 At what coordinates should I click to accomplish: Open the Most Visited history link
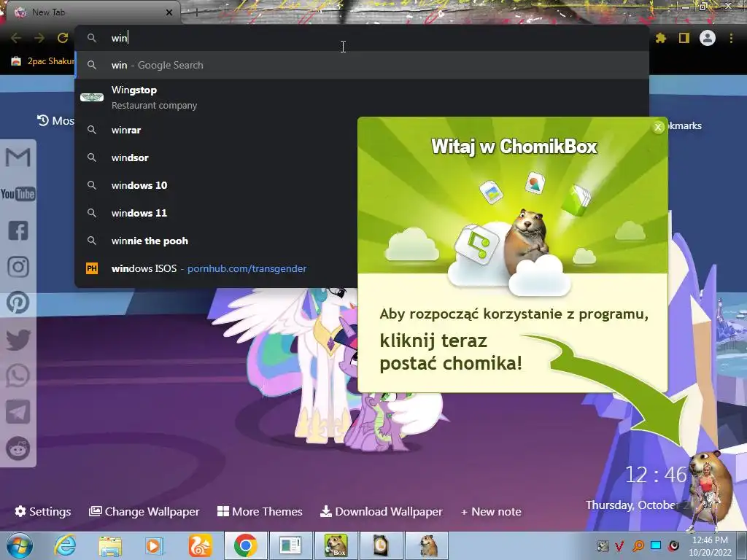pyautogui.click(x=55, y=120)
